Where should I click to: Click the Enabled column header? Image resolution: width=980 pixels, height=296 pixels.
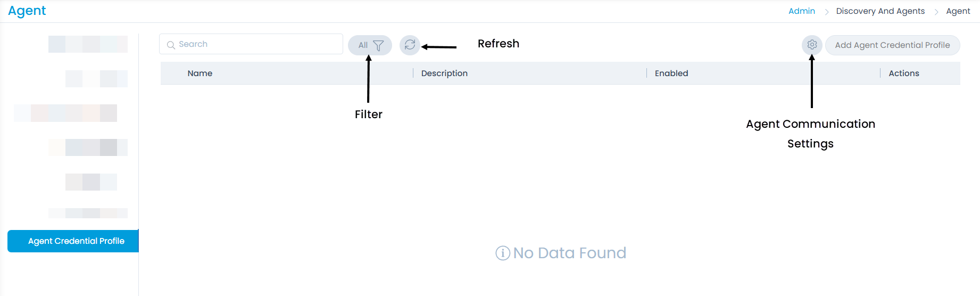[x=671, y=73]
